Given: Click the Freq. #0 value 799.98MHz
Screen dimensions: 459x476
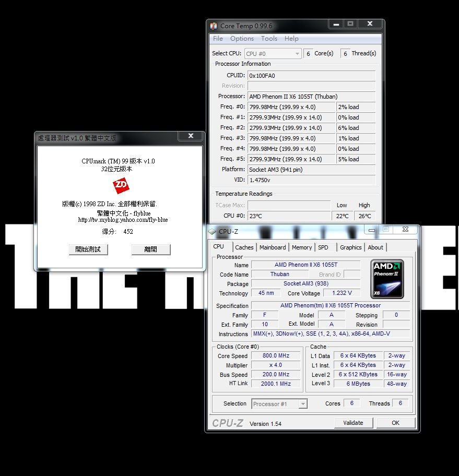Looking at the screenshot, I should point(291,107).
